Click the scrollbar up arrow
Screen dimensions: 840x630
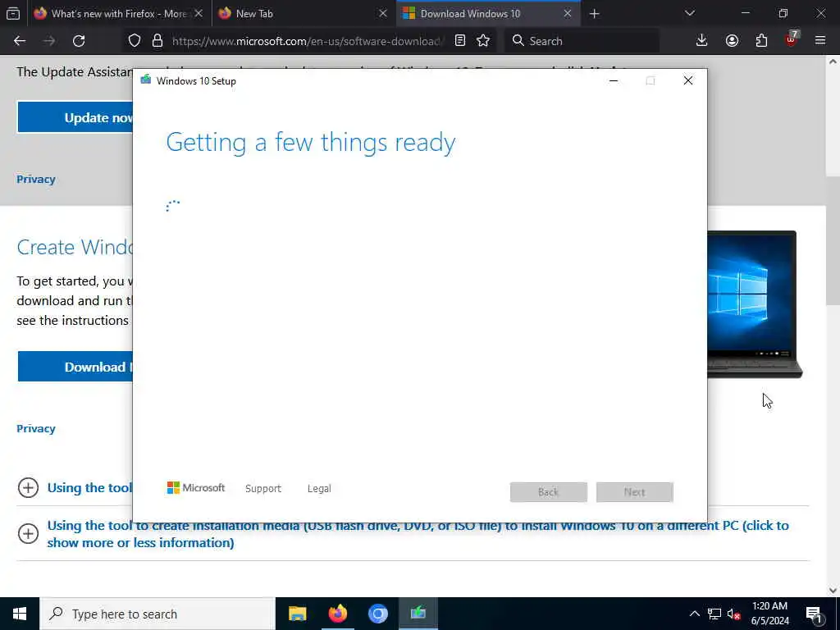pos(833,62)
